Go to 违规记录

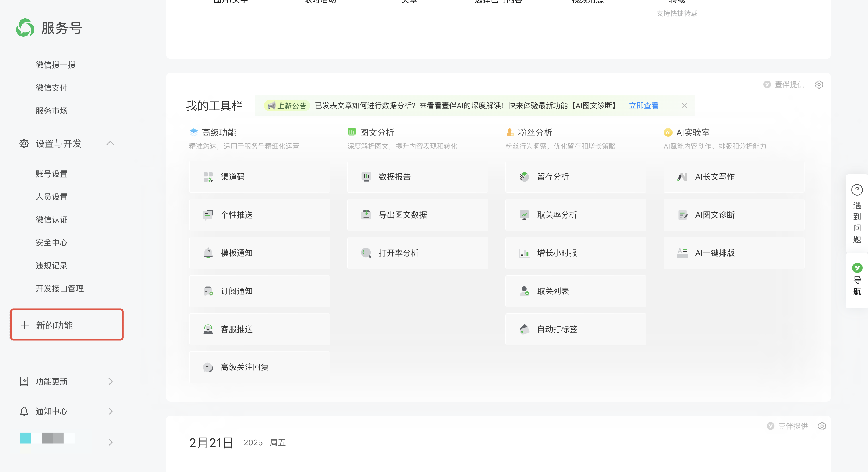pyautogui.click(x=52, y=265)
